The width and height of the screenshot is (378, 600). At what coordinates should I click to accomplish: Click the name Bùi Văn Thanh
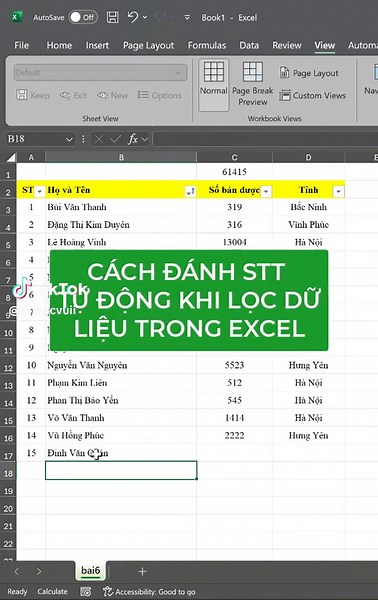point(77,207)
